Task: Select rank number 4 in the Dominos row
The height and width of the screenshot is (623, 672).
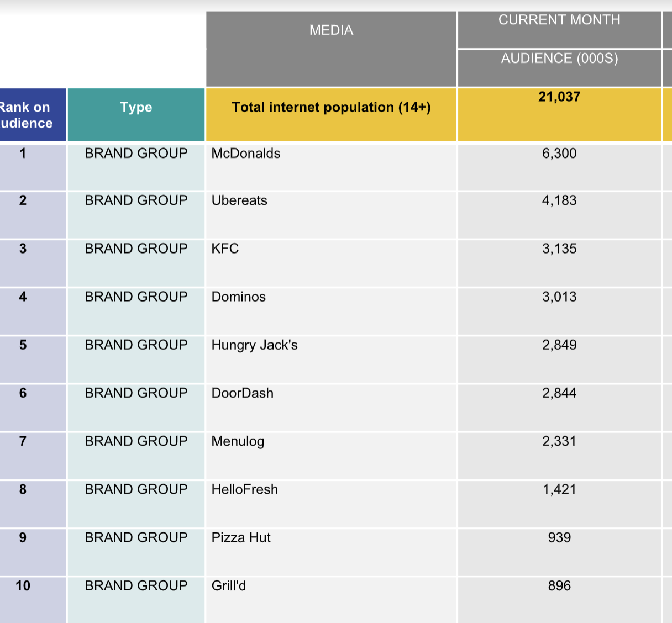Action: tap(23, 297)
